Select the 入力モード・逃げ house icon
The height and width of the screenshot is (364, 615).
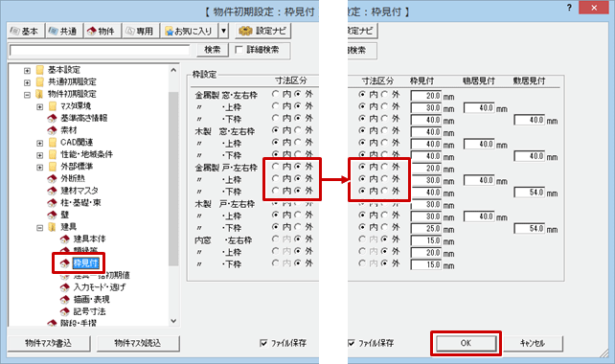tap(65, 287)
